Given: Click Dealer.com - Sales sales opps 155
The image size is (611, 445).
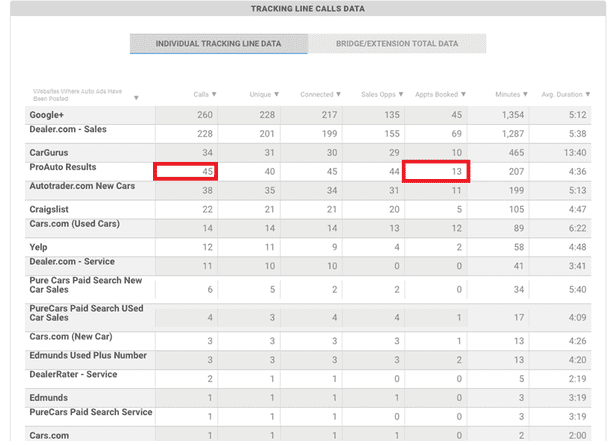Looking at the screenshot, I should (x=392, y=134).
